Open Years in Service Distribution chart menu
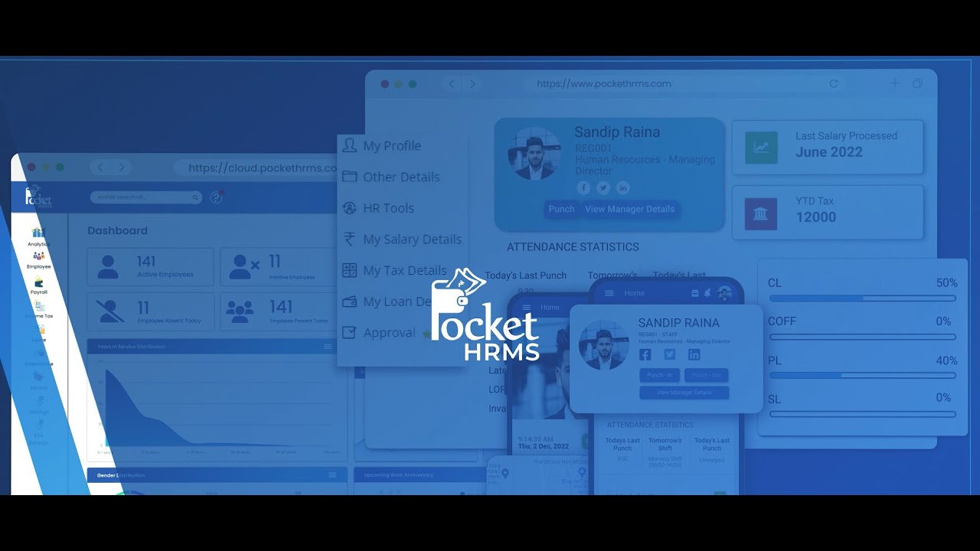 click(x=328, y=347)
